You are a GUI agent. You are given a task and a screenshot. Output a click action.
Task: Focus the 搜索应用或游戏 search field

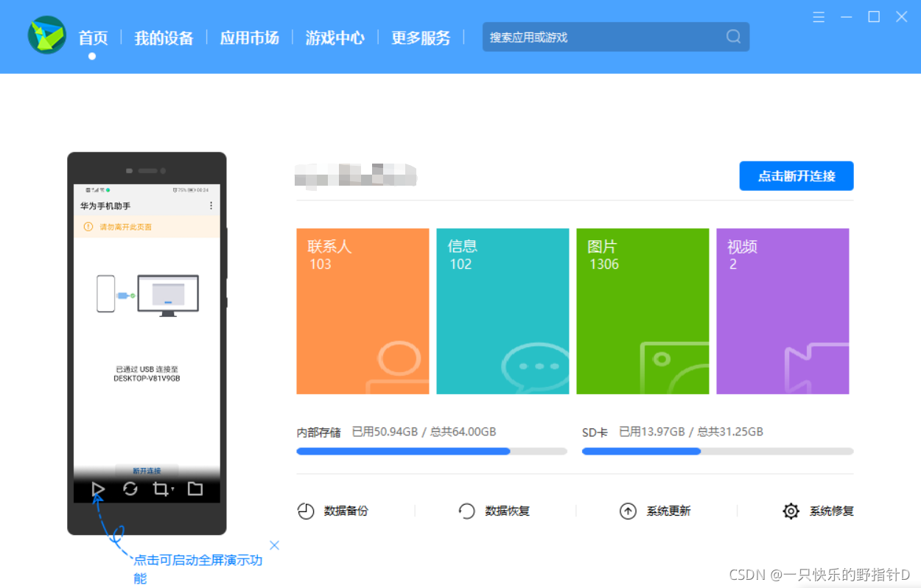click(616, 37)
